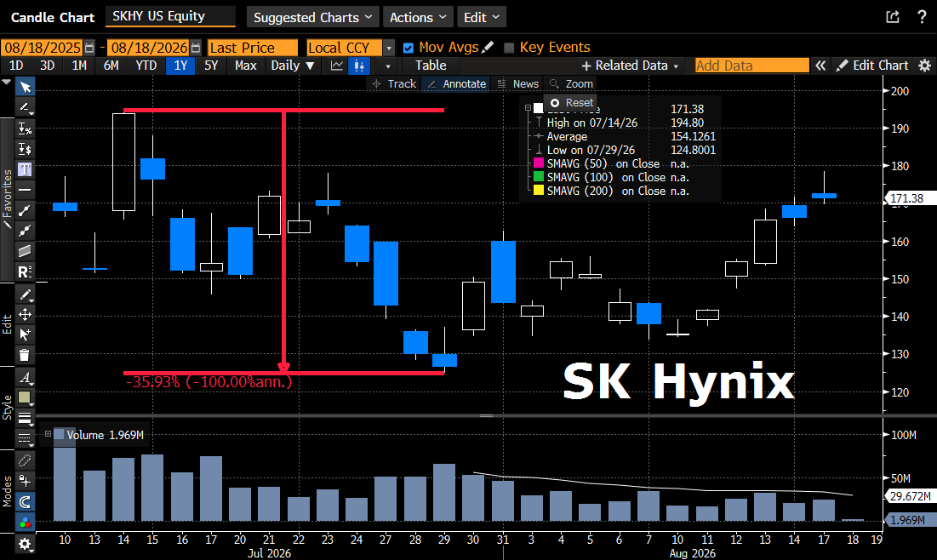Open the font style A option

(x=25, y=378)
